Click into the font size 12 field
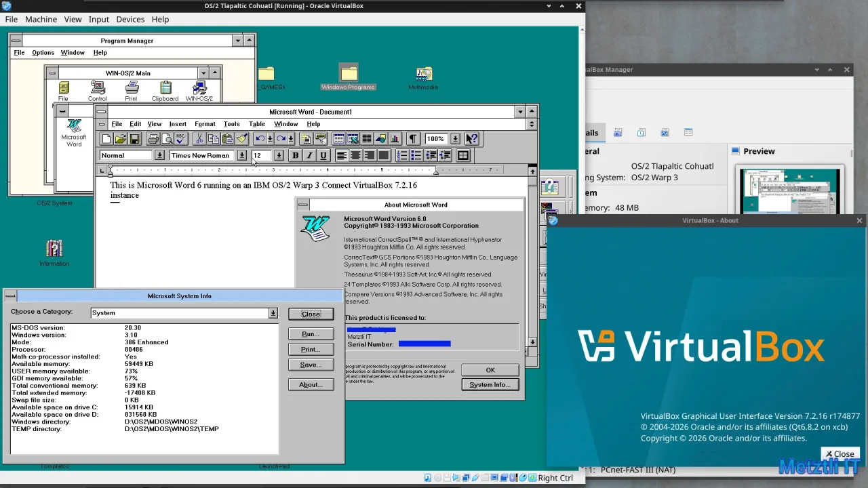Screen dimensions: 868x488 (261, 155)
